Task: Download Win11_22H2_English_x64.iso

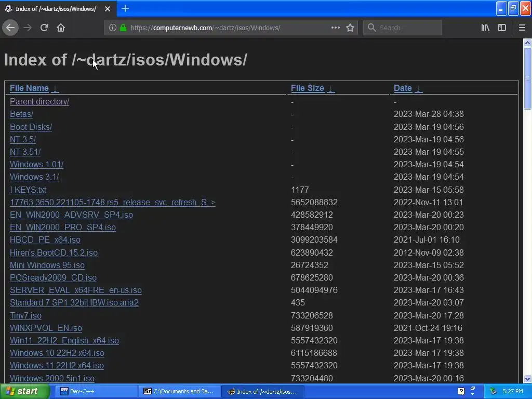Action: pyautogui.click(x=64, y=340)
